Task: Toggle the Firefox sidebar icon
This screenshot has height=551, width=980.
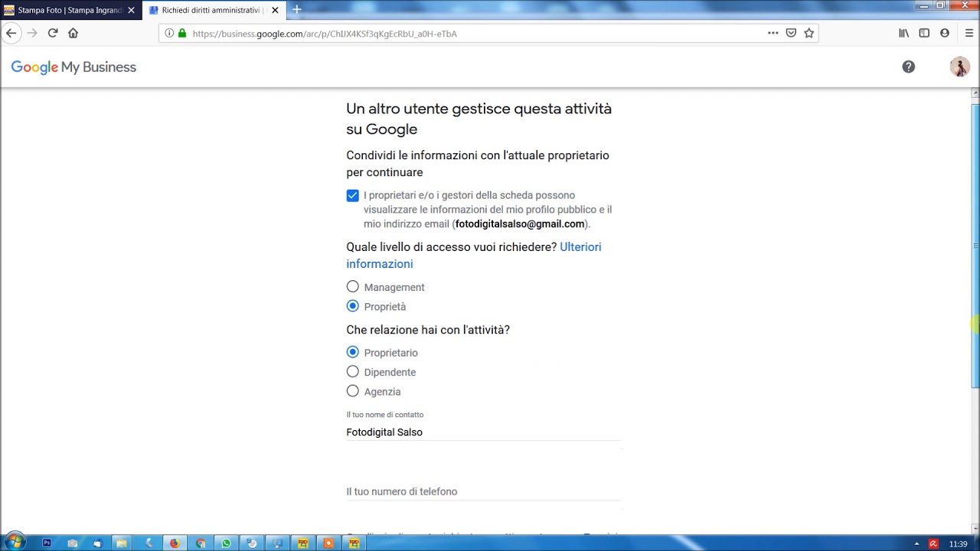Action: tap(924, 33)
